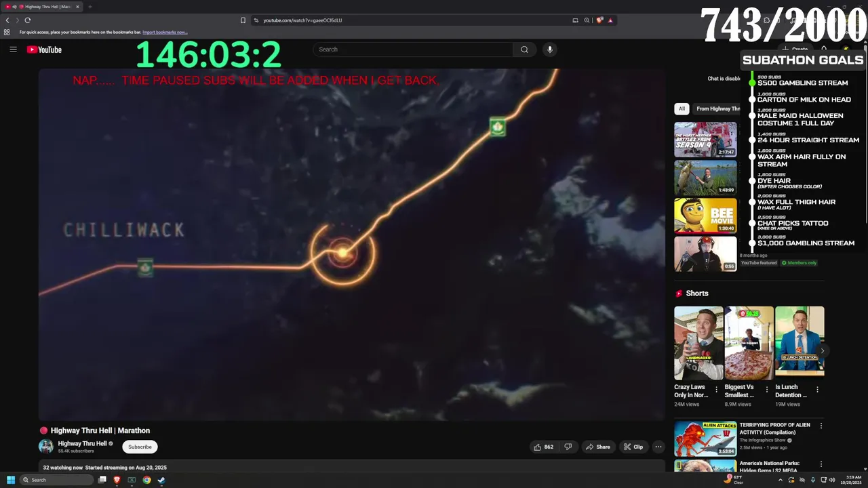The height and width of the screenshot is (488, 868).
Task: Open the bookmarks bar apps grid icon
Action: point(7,32)
